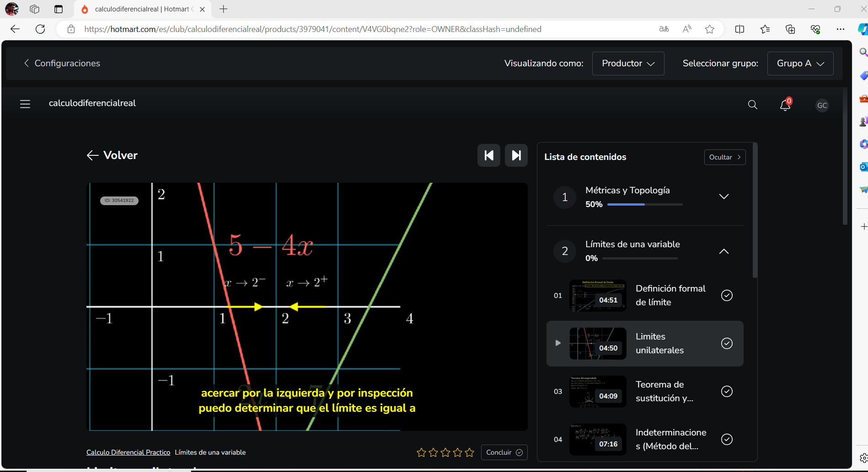Add a sidebar app with plus icon
Viewport: 868px width, 472px height.
click(863, 227)
